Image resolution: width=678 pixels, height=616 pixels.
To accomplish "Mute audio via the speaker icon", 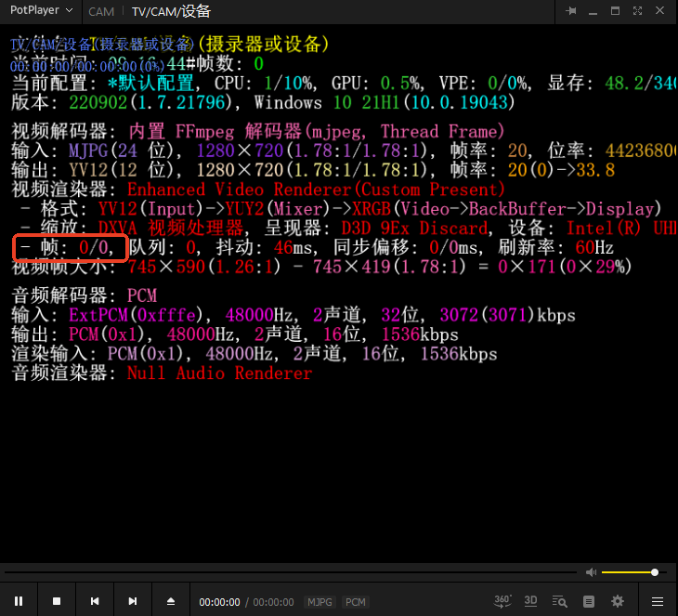I will 591,572.
